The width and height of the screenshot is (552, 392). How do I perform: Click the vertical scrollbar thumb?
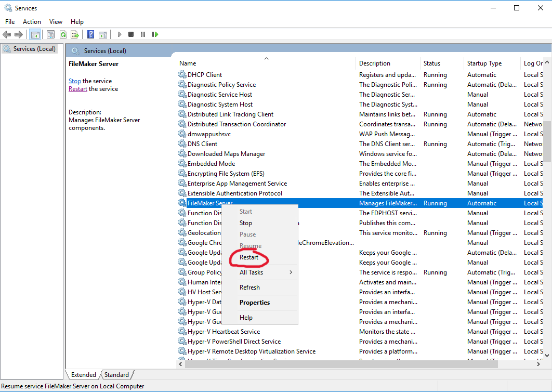click(547, 141)
